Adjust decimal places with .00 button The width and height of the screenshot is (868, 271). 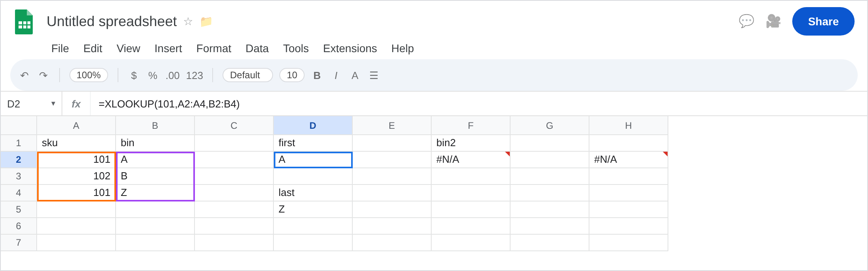click(173, 75)
